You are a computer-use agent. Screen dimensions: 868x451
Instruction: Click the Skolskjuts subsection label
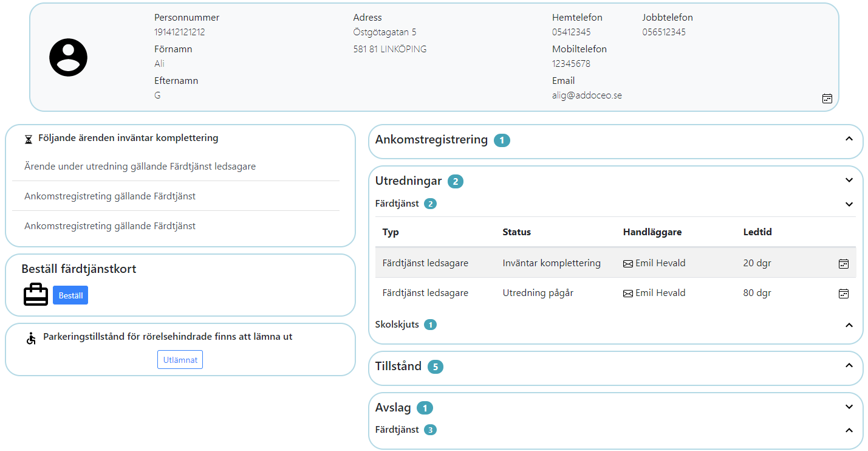click(397, 325)
